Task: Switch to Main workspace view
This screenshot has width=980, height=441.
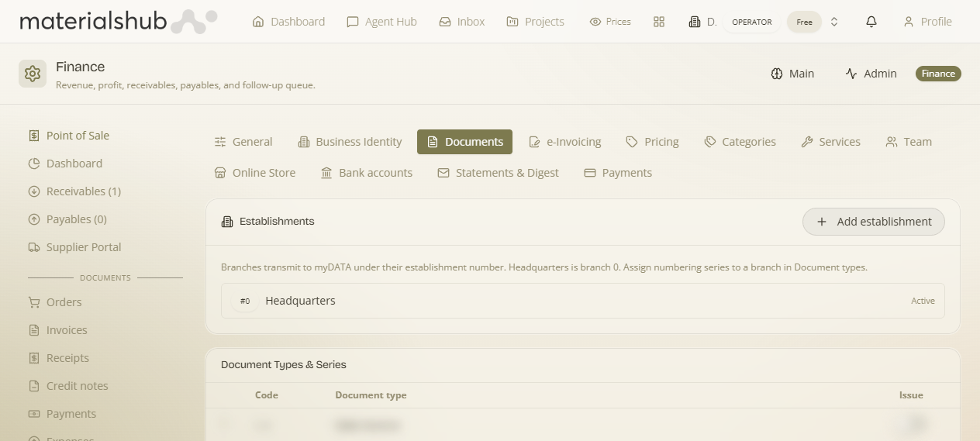Action: 792,74
